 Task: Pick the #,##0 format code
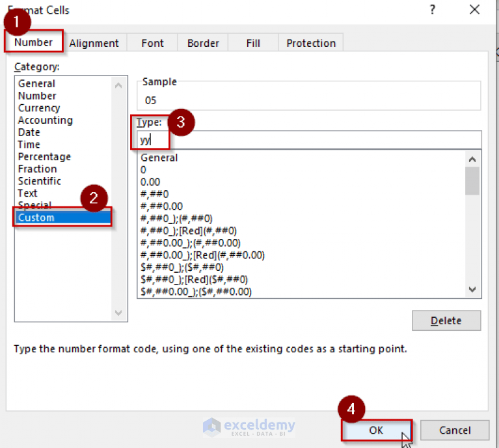[155, 194]
